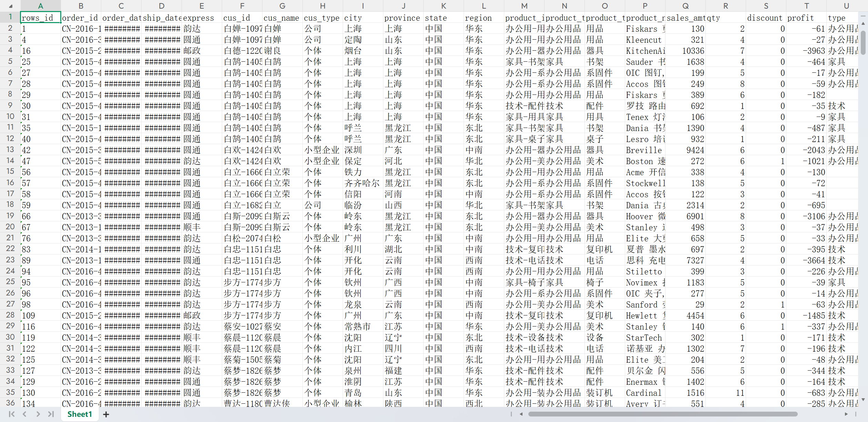868x422 pixels.
Task: Select row 1 header
Action: pyautogui.click(x=10, y=17)
